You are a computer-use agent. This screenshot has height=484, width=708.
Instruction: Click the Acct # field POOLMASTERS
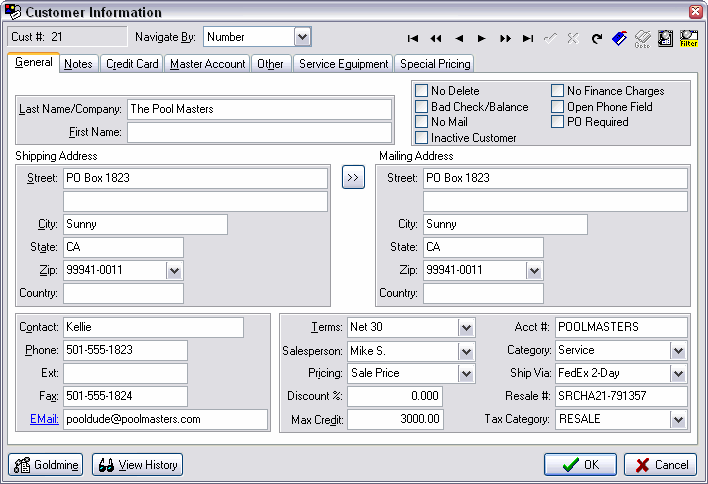point(621,327)
